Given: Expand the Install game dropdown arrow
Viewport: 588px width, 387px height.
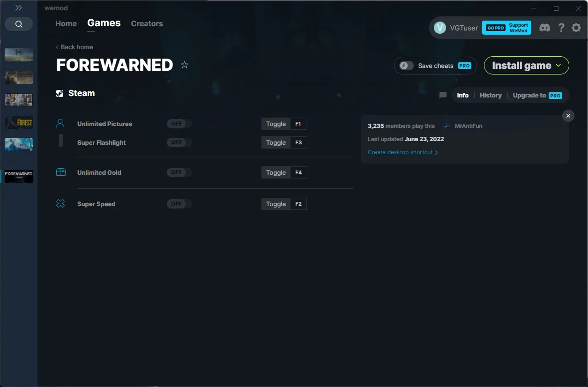Looking at the screenshot, I should [x=558, y=66].
